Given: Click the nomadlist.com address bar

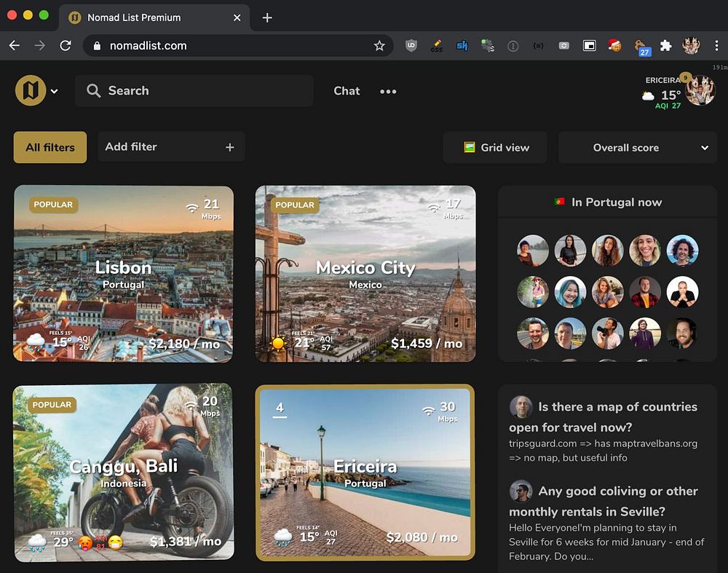Looking at the screenshot, I should click(238, 46).
